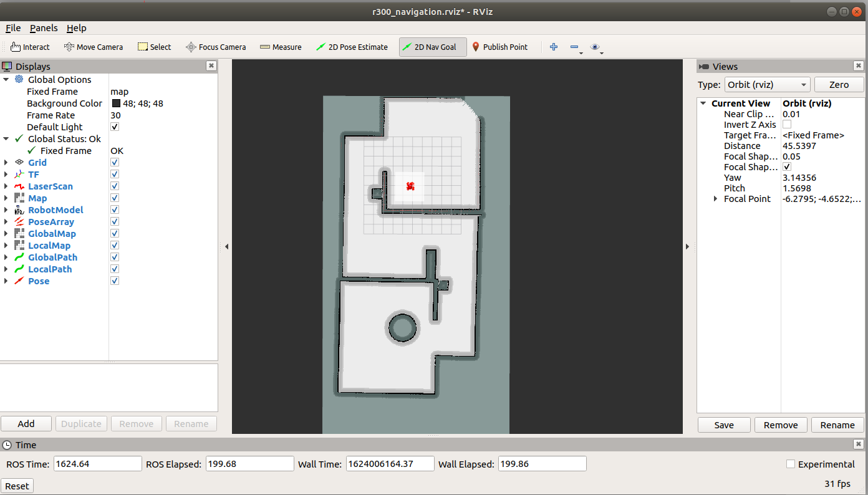Screen dimensions: 868x495
Task: Close the Views panel
Action: pyautogui.click(x=859, y=65)
